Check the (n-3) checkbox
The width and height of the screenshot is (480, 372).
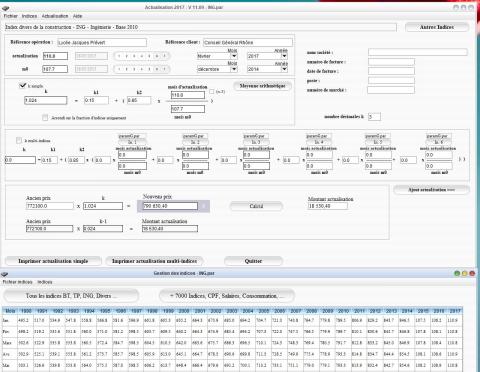(212, 91)
